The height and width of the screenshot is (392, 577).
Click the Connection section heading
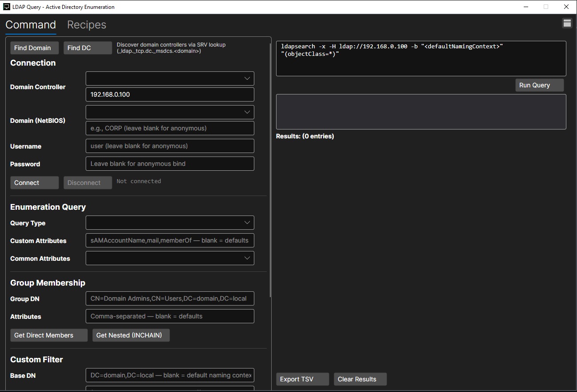click(33, 63)
